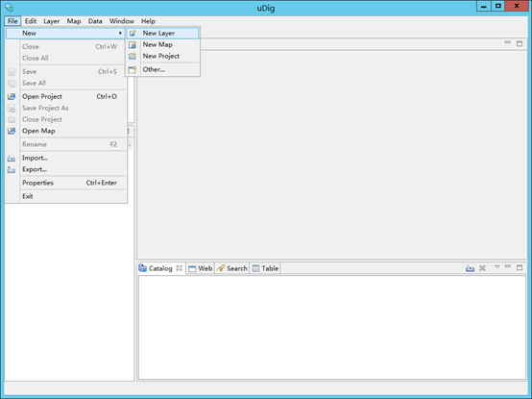532x399 pixels.
Task: Click the Open Map icon in File menu
Action: pyautogui.click(x=12, y=131)
